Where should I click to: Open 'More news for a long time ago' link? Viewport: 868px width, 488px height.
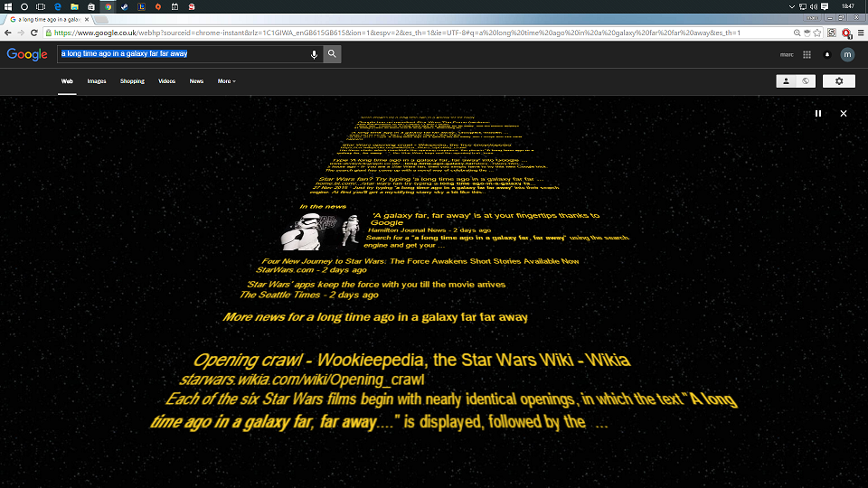click(375, 317)
